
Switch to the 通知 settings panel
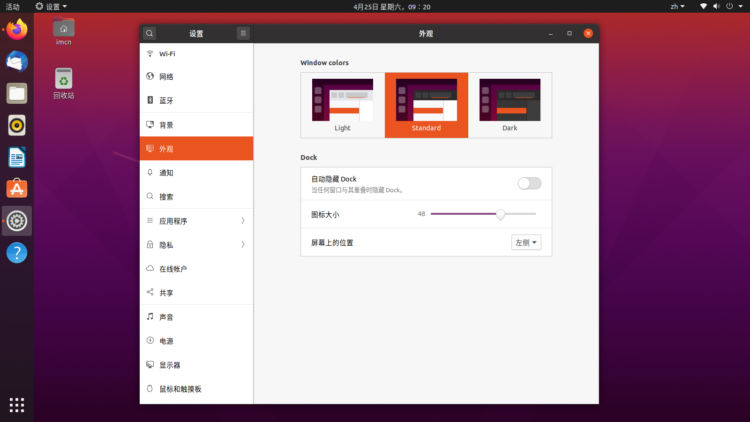196,173
